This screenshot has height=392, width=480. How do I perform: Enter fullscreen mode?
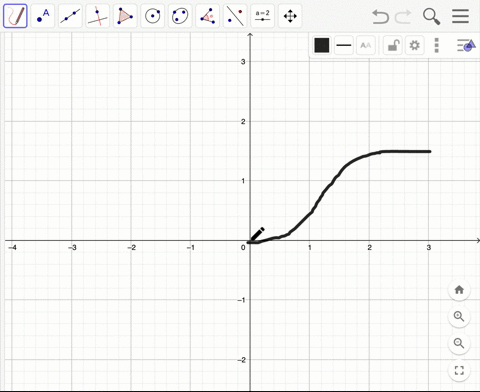click(459, 370)
